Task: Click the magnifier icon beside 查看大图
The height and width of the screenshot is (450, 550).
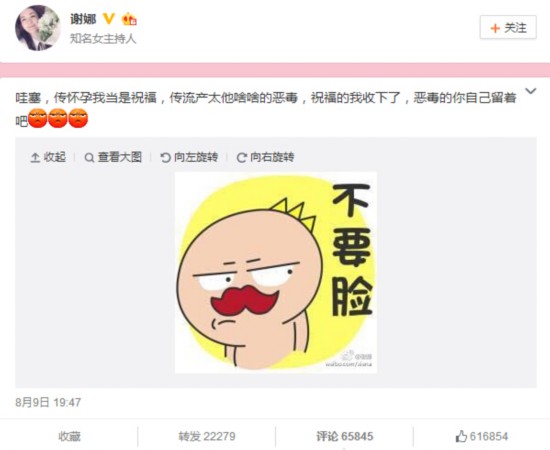Action: click(89, 158)
